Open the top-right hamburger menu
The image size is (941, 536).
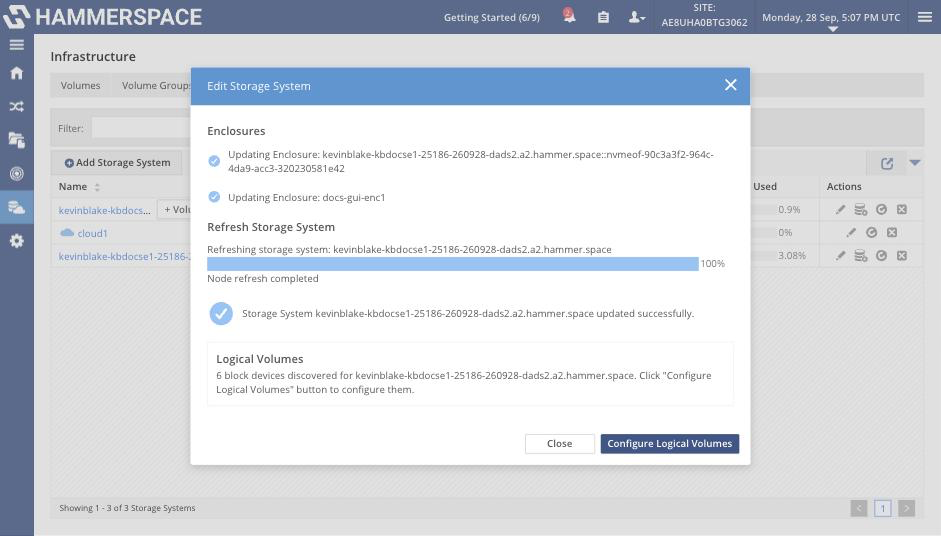pyautogui.click(x=925, y=17)
